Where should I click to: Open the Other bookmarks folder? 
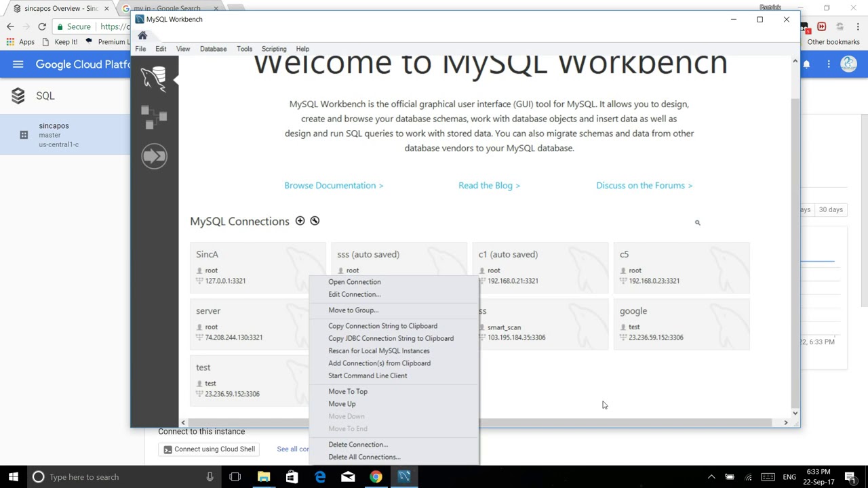coord(833,42)
